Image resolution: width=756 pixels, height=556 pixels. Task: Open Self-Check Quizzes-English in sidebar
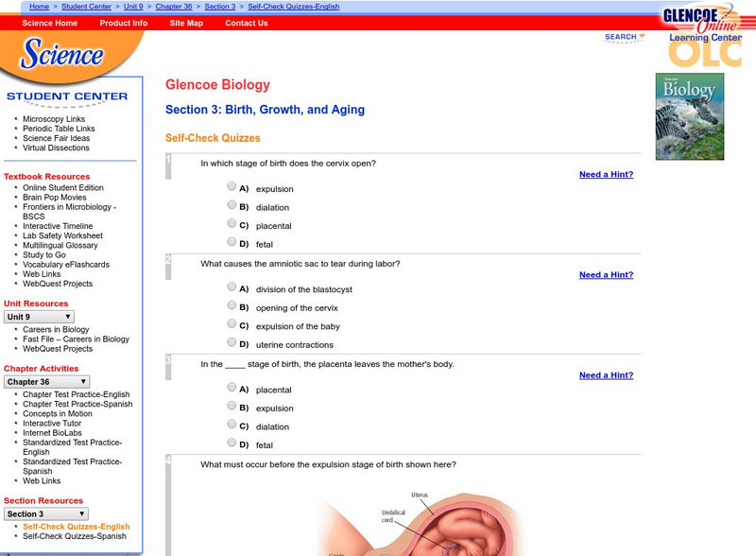77,527
